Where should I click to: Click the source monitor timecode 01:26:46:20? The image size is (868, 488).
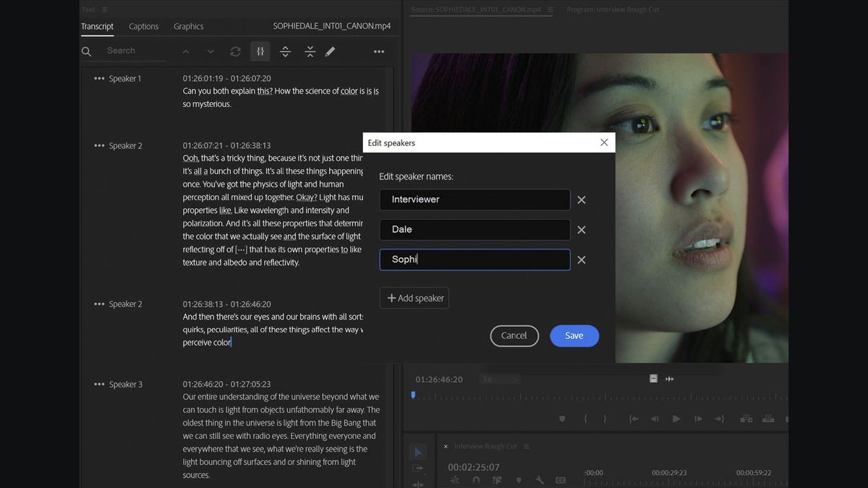click(439, 379)
